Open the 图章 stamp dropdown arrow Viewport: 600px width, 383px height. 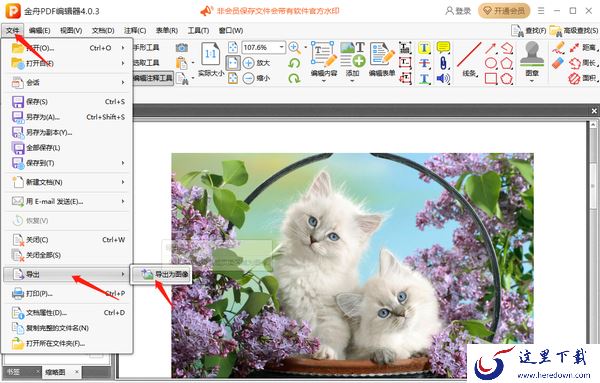532,81
